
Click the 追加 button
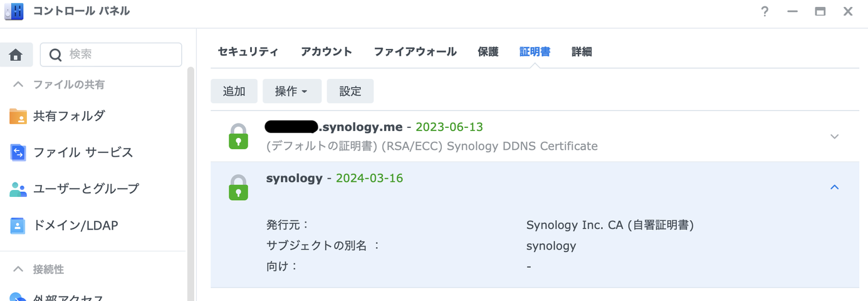pyautogui.click(x=234, y=91)
